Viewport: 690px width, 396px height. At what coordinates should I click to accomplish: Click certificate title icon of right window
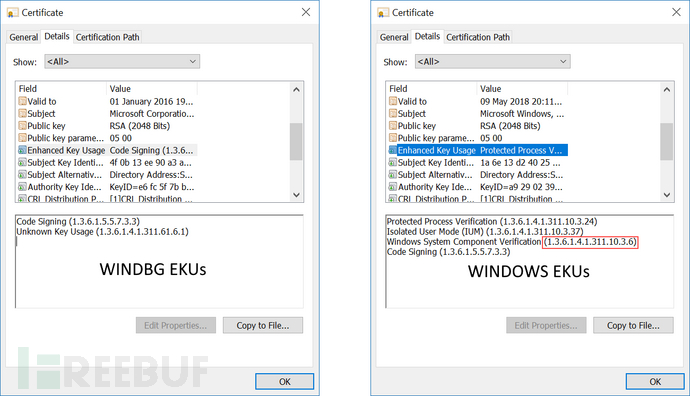(x=383, y=13)
